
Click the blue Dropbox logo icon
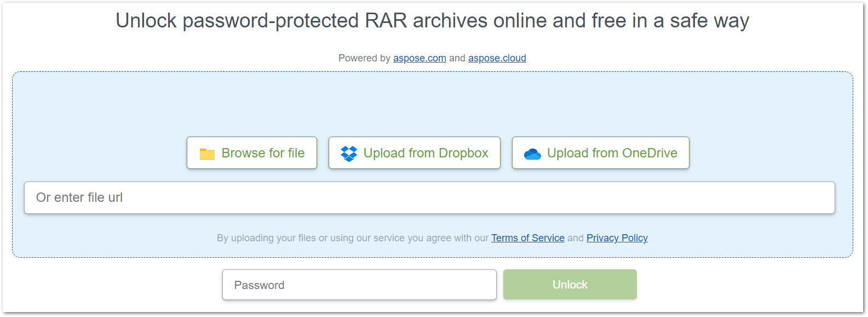coord(349,154)
